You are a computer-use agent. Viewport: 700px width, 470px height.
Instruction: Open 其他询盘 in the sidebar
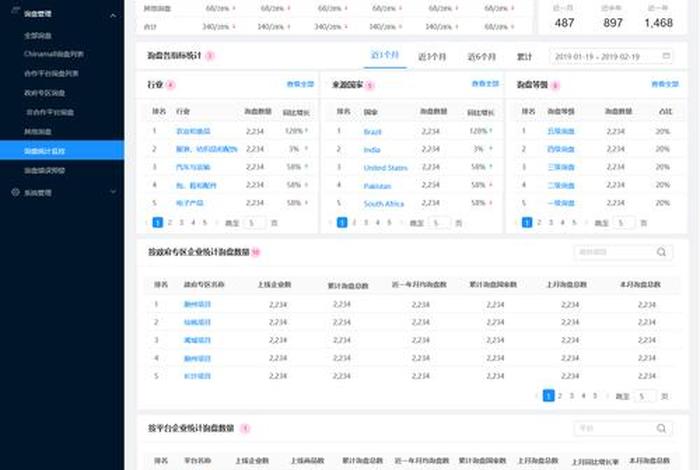pos(38,132)
